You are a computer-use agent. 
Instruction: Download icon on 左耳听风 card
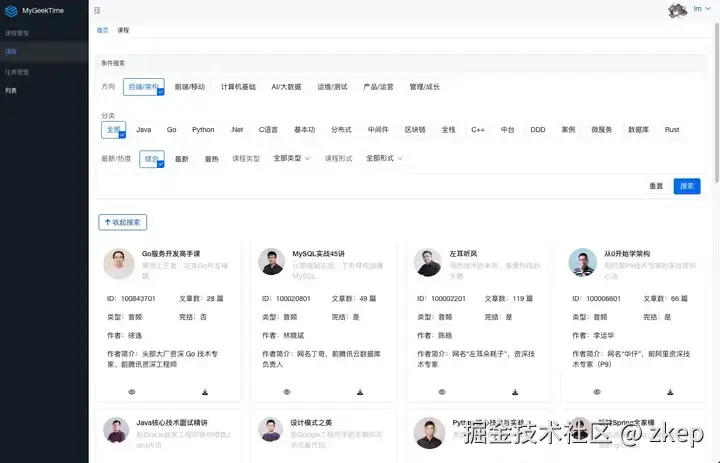(515, 392)
